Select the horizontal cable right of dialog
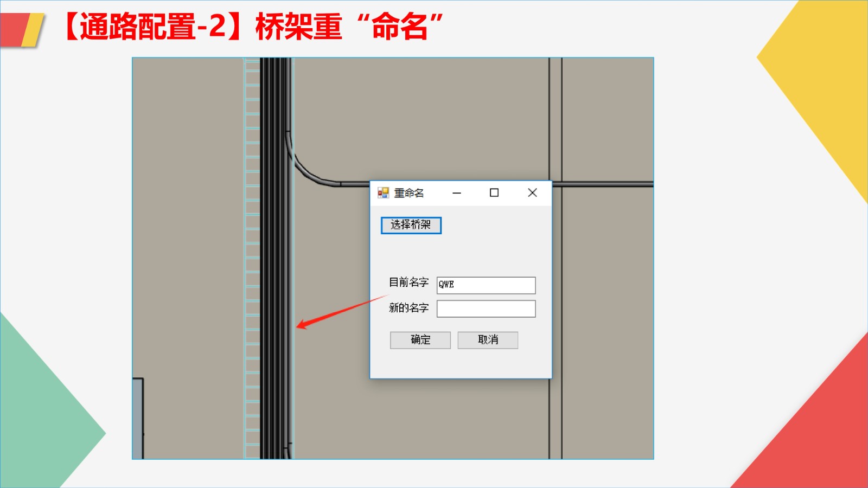 (603, 184)
